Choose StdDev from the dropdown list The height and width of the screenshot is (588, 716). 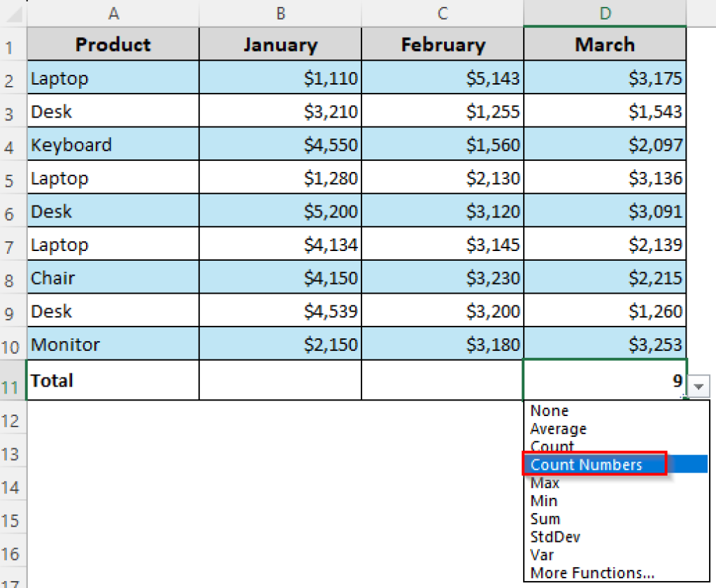554,537
